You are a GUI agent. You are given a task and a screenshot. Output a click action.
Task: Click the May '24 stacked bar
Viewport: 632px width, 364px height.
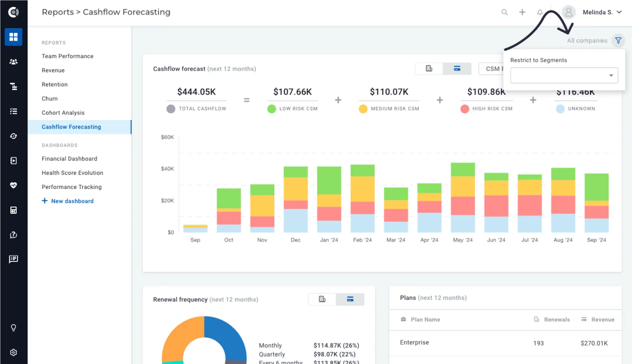click(x=463, y=197)
